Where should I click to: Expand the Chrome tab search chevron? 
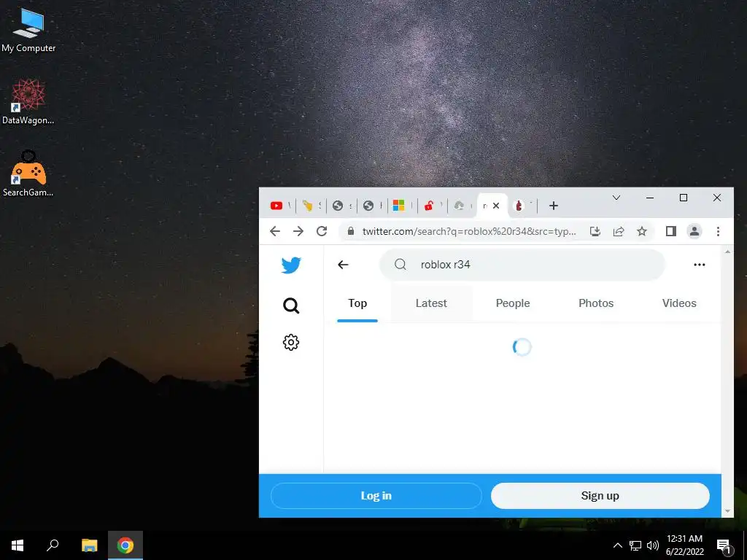(x=616, y=198)
